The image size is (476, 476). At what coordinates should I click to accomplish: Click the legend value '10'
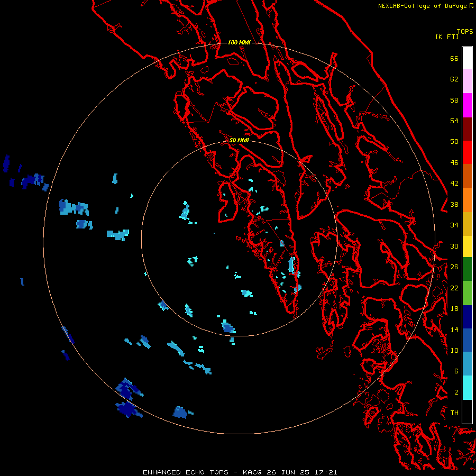[x=454, y=350]
